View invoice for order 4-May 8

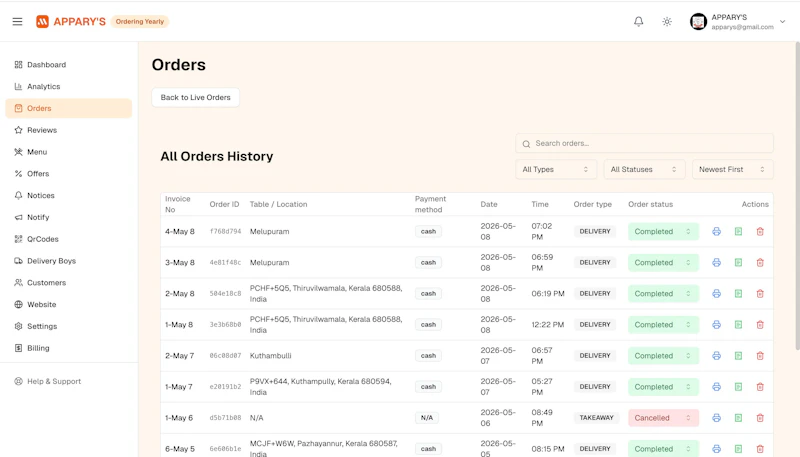click(x=738, y=232)
